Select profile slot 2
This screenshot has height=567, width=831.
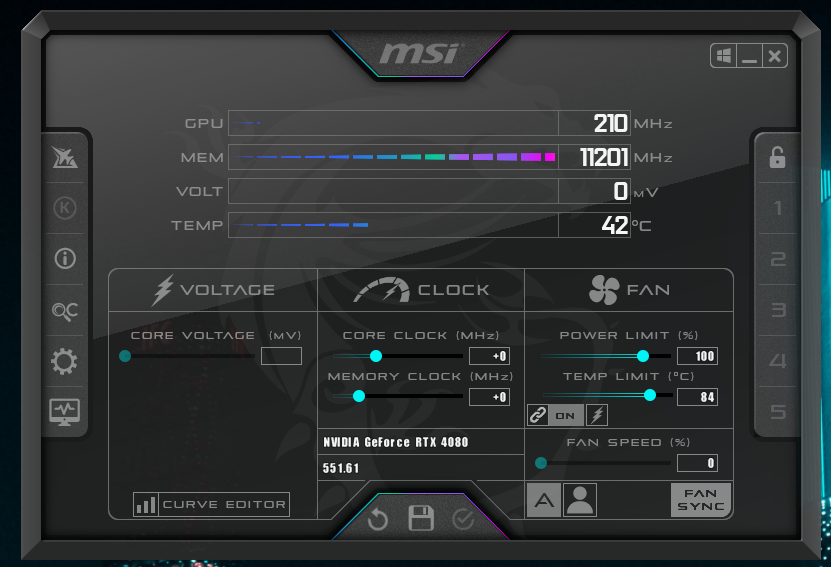point(777,259)
